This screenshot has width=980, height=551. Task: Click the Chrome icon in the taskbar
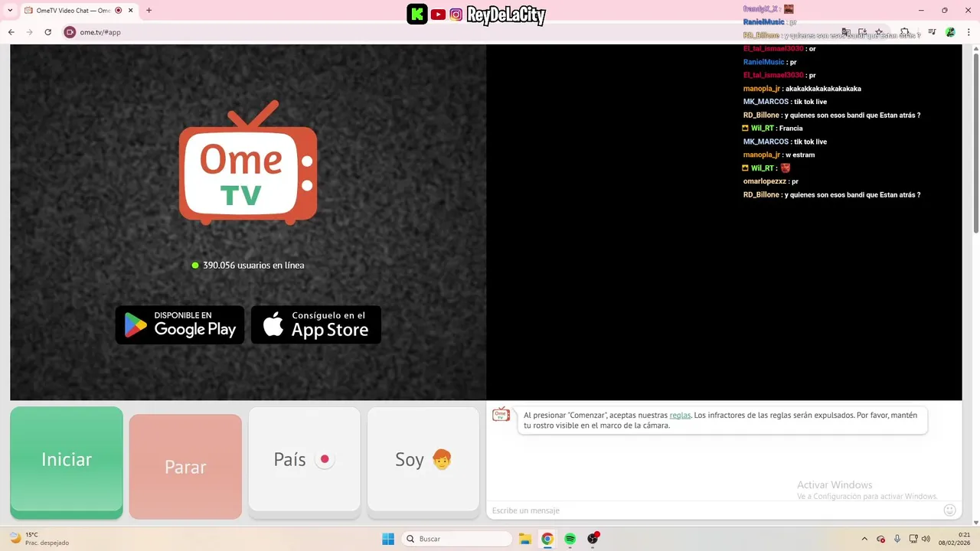click(547, 539)
